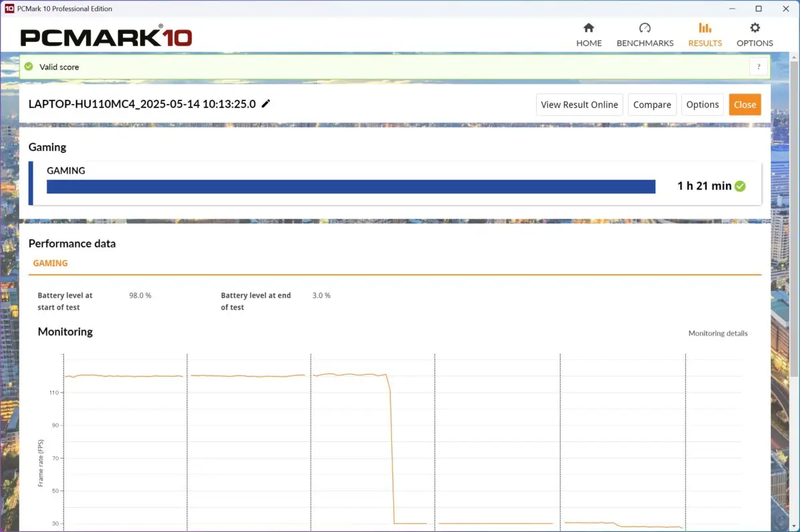The width and height of the screenshot is (800, 532).
Task: Open Monitoring details
Action: (718, 333)
